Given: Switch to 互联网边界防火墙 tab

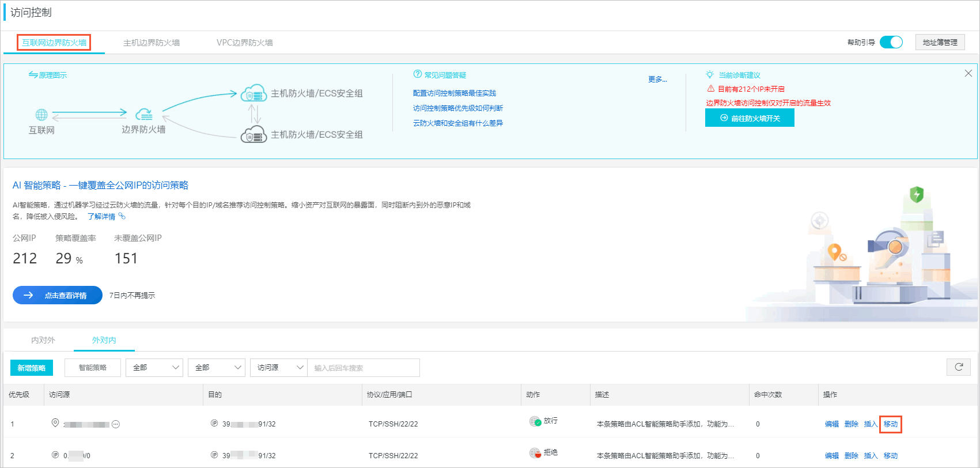Looking at the screenshot, I should (x=54, y=43).
